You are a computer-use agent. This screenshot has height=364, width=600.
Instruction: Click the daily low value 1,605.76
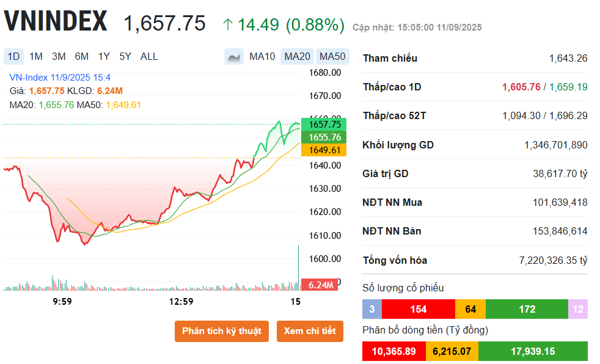521,87
